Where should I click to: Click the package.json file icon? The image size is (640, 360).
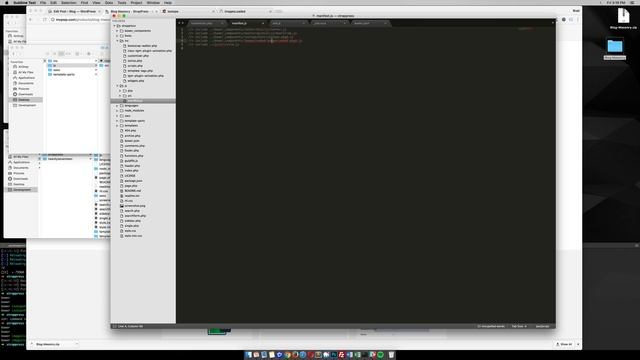[122, 181]
